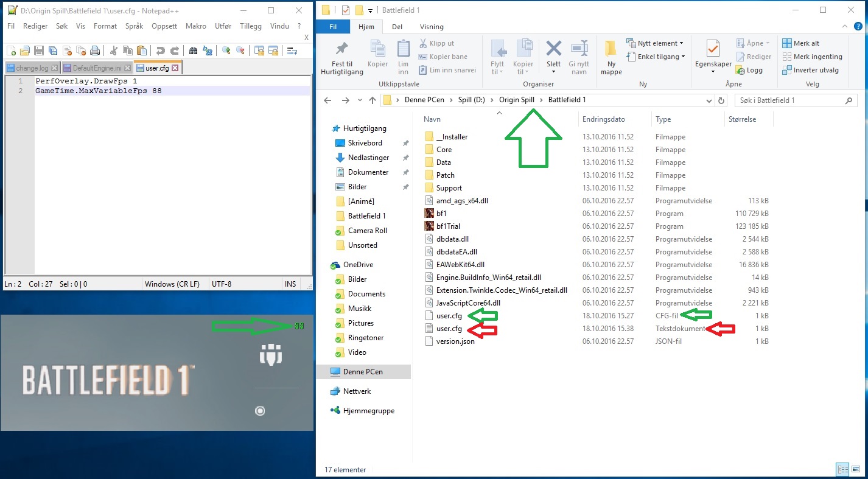The height and width of the screenshot is (479, 868).
Task: Expand the Enkel tilgang dropdown
Action: [684, 57]
